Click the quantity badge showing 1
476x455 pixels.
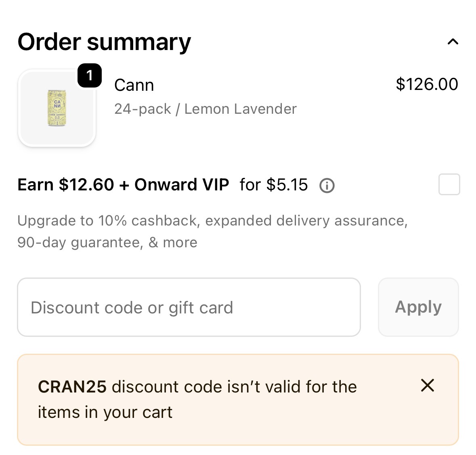(x=90, y=75)
